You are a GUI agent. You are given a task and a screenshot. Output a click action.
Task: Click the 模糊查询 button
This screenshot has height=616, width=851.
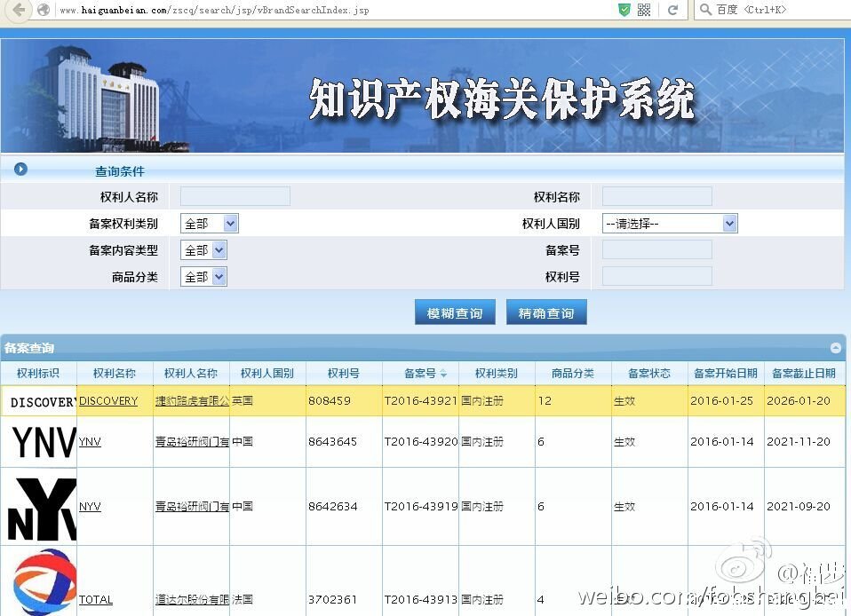455,312
